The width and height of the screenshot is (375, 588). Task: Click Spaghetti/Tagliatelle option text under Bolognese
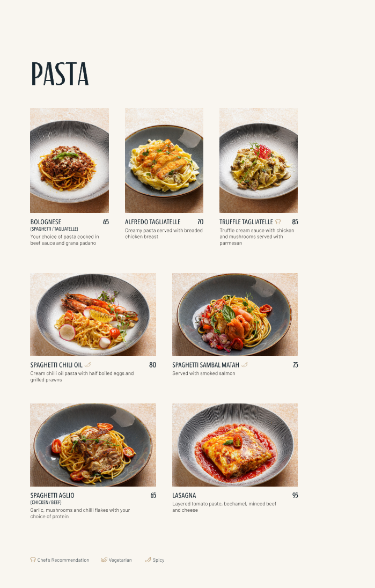click(x=54, y=229)
